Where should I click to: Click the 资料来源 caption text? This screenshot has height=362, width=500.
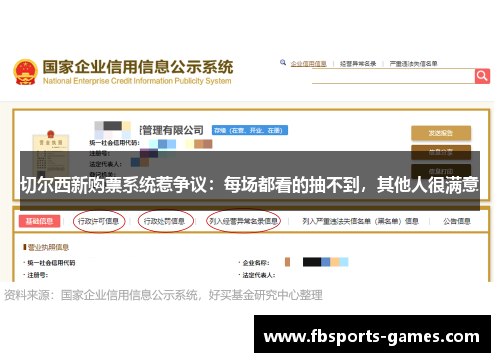(x=163, y=295)
